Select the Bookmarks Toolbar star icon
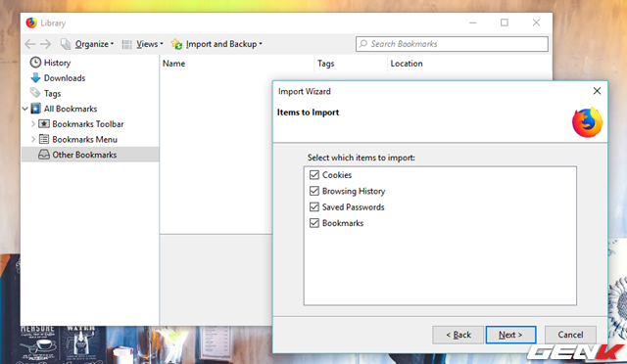The image size is (627, 364). pos(44,124)
